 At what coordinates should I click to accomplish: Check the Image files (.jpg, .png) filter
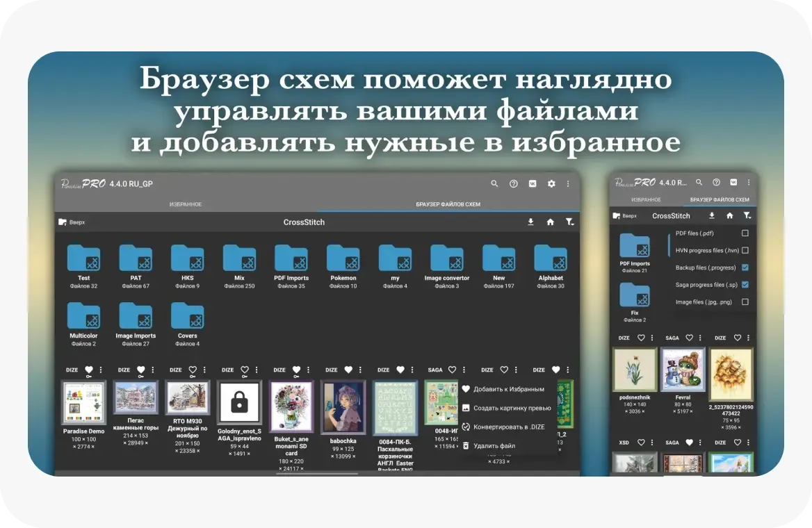[746, 302]
